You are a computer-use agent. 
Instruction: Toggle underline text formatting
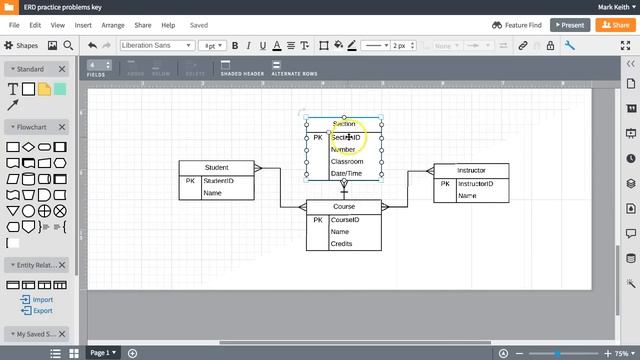click(263, 46)
